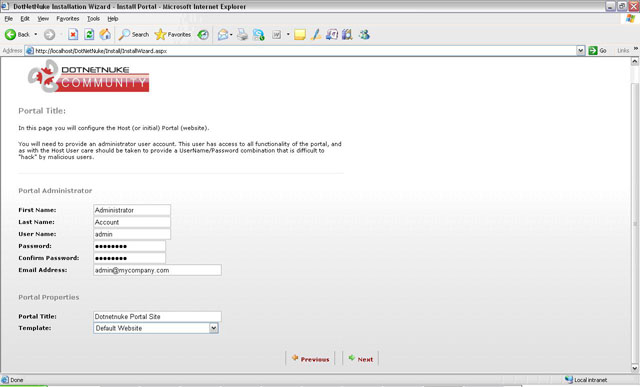Screen dimensions: 640x387
Task: Go to the Home page icon
Action: tap(105, 35)
